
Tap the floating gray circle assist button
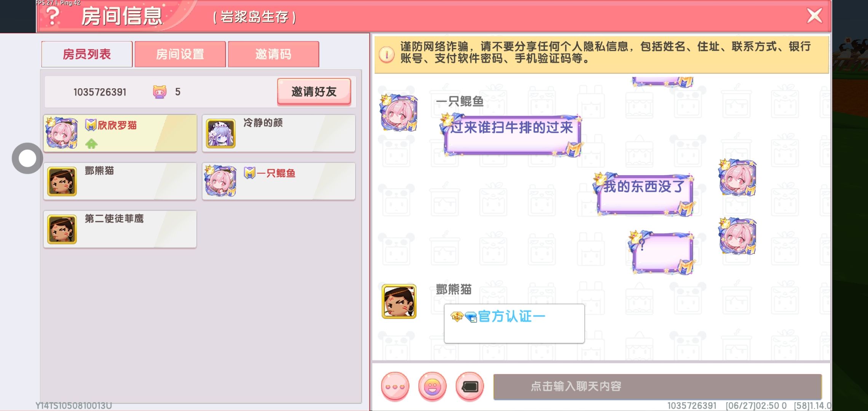coord(27,158)
